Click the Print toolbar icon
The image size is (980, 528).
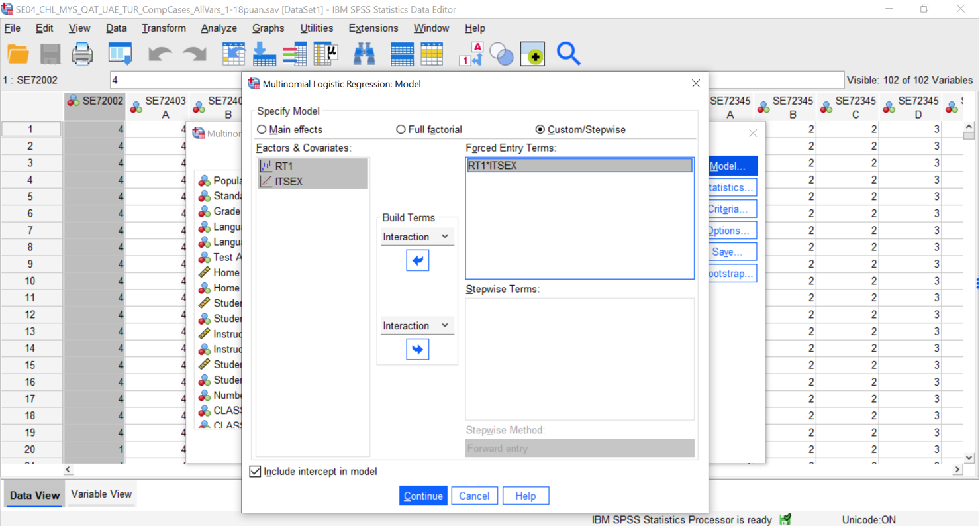(x=82, y=54)
